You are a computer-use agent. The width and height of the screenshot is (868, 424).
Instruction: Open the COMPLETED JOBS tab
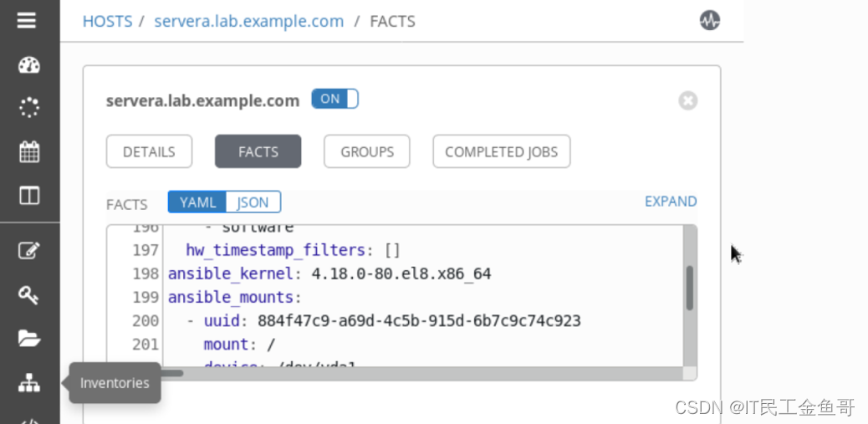[502, 151]
